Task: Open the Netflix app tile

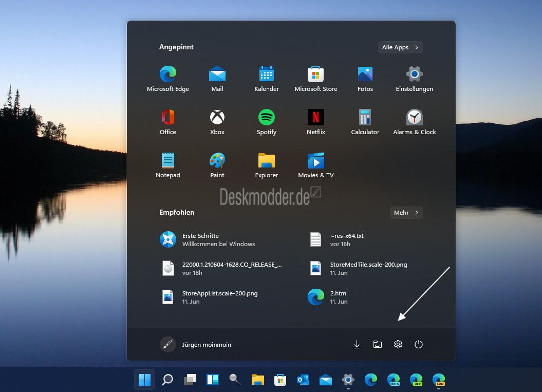Action: 315,122
